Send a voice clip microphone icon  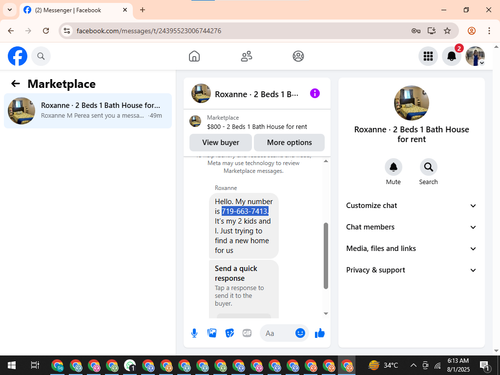coord(194,333)
